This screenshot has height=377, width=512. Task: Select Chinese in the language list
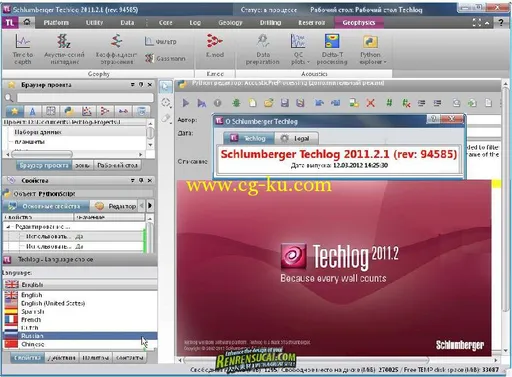[x=80, y=344]
